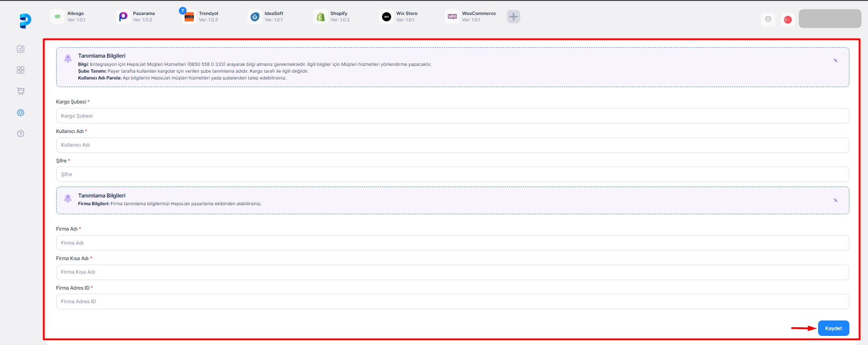
Task: Open the help question mark icon
Action: pos(20,133)
